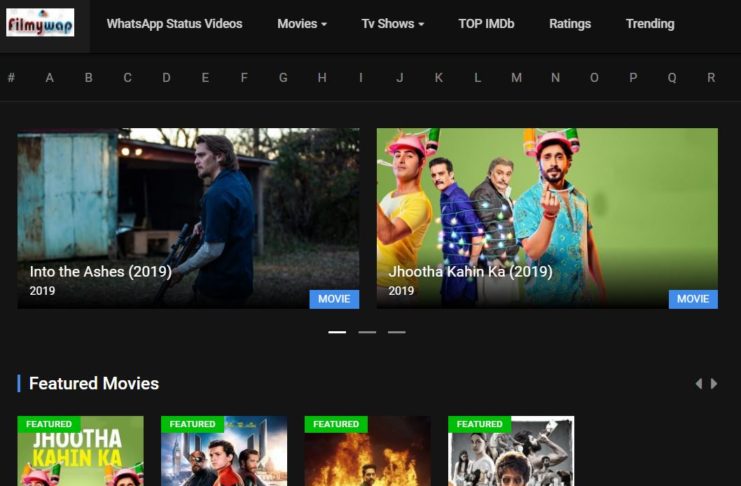Open WhatsApp Status Videos page
Viewport: 741px width, 486px height.
point(174,24)
